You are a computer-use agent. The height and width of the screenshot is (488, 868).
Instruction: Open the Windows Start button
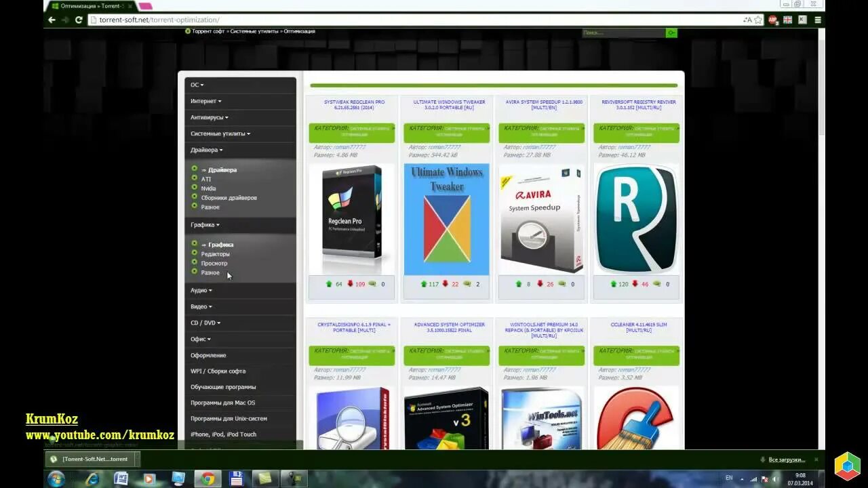(56, 479)
